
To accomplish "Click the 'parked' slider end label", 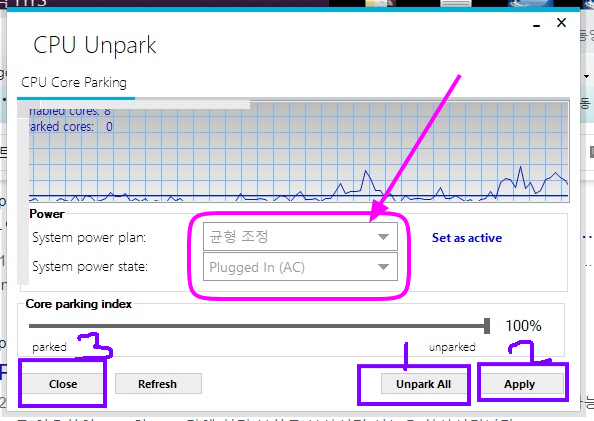I will click(x=49, y=347).
